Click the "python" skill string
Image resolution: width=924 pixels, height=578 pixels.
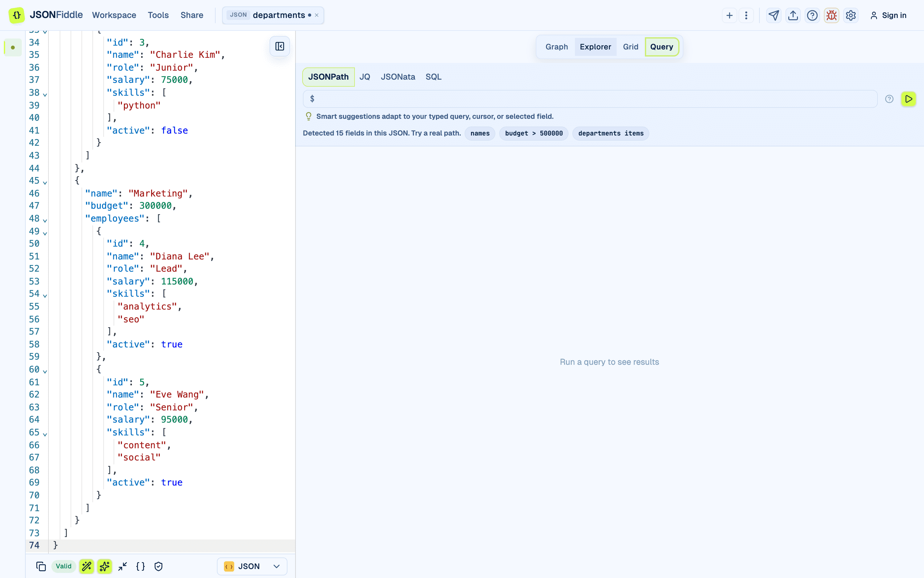point(139,105)
